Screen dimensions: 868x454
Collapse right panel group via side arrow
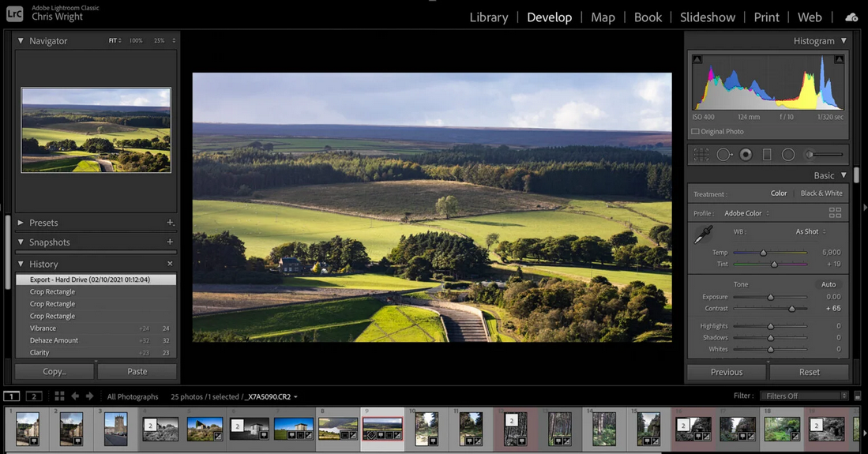click(865, 207)
